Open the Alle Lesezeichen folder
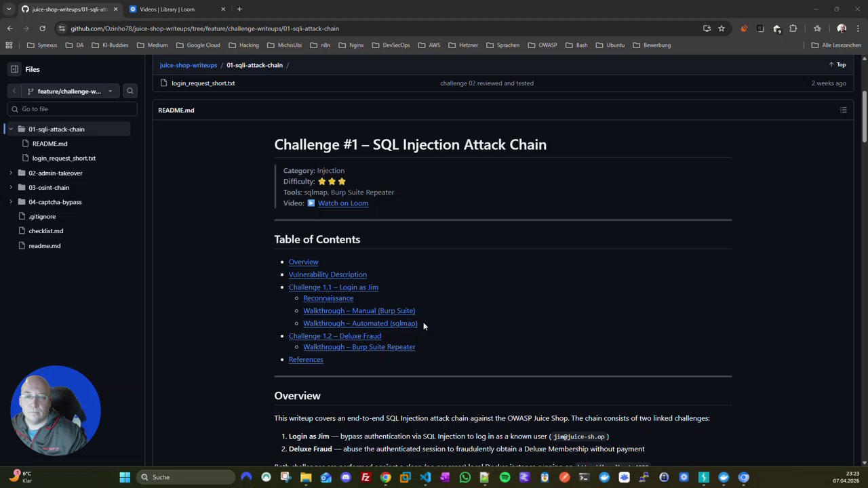868x488 pixels. 835,45
